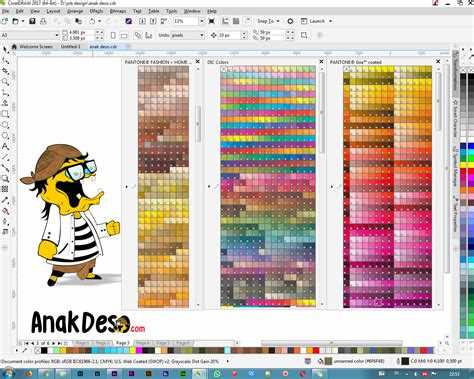Image resolution: width=474 pixels, height=379 pixels.
Task: Select the Connector tool in the toolbox
Action: (5, 168)
